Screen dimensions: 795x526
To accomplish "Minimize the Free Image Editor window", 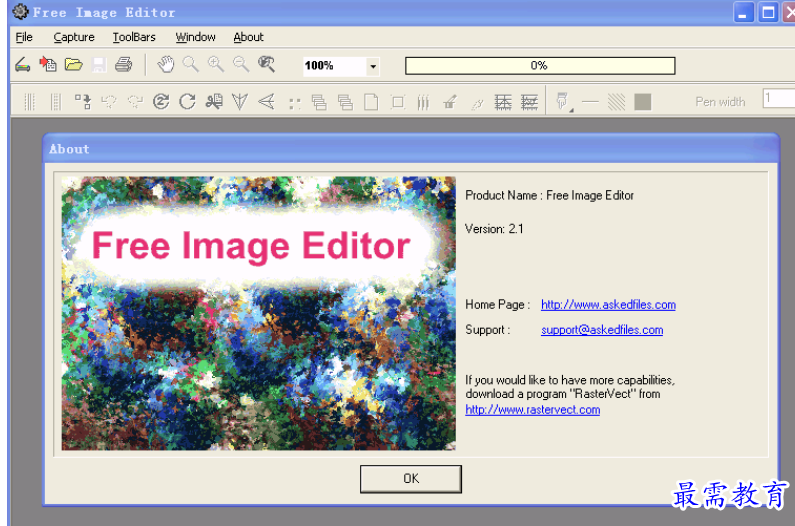I will pyautogui.click(x=743, y=12).
